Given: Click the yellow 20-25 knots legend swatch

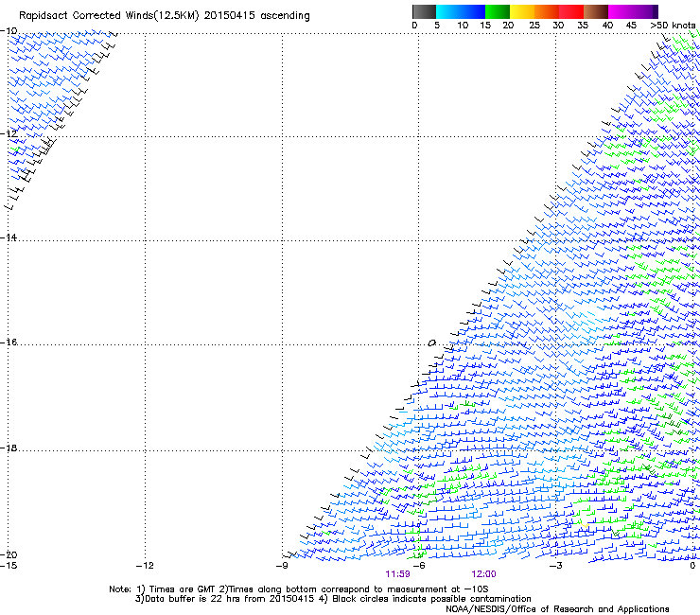Looking at the screenshot, I should 522,11.
